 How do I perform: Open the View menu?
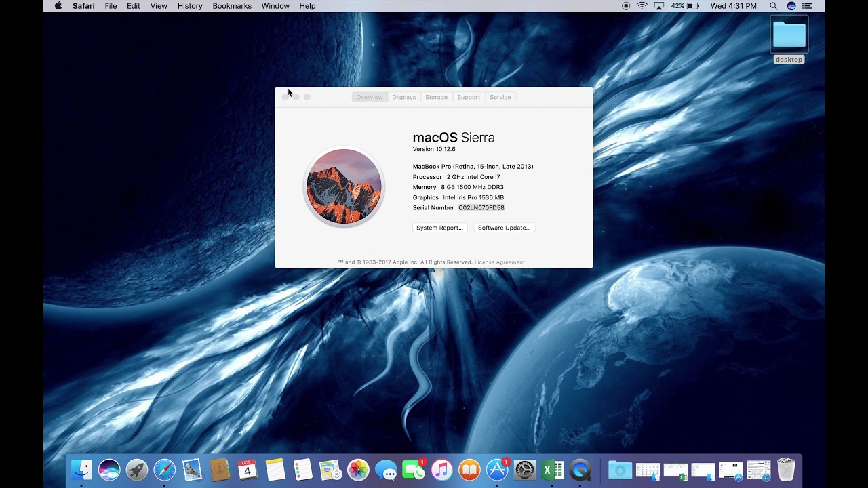coord(159,6)
